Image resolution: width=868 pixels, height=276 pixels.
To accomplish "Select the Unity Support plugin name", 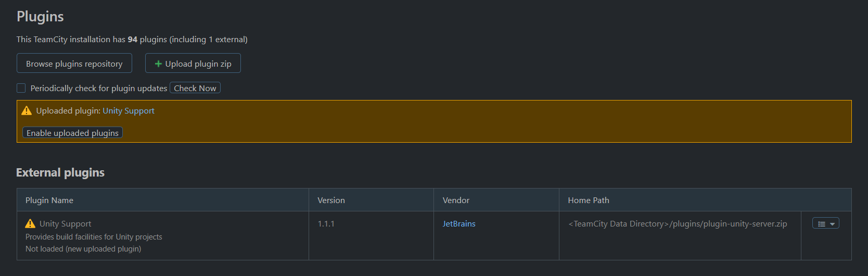I will (x=66, y=223).
